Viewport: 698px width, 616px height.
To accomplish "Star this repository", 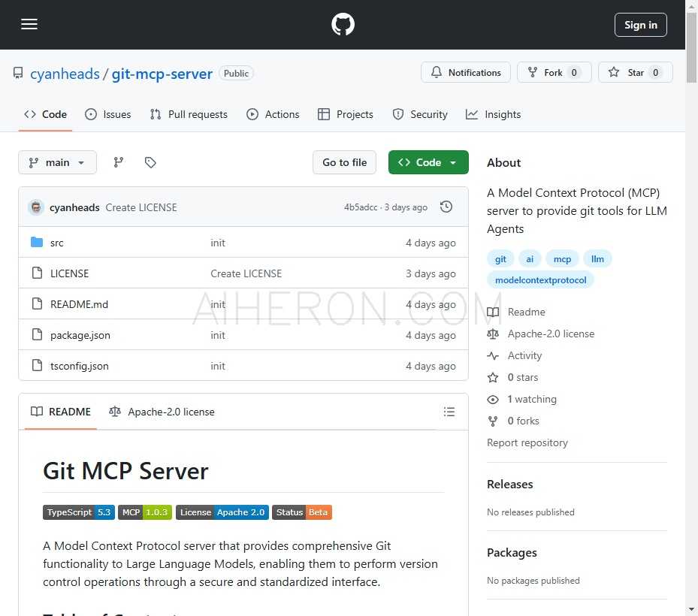I will 635,73.
